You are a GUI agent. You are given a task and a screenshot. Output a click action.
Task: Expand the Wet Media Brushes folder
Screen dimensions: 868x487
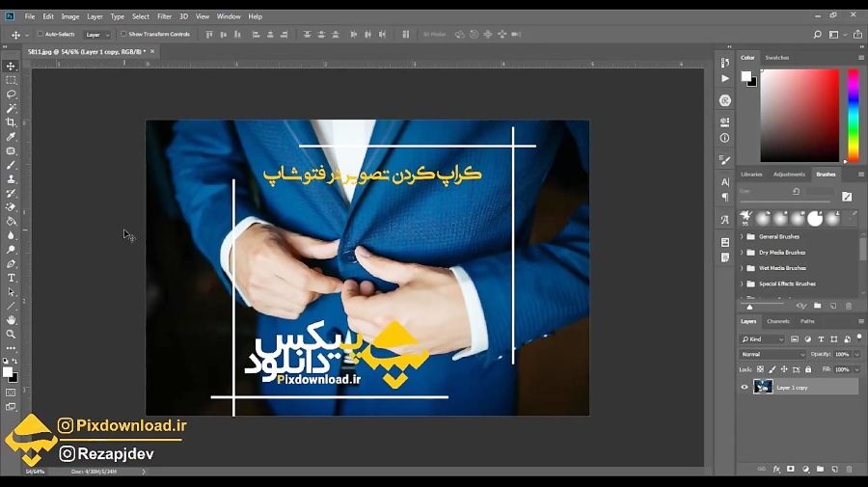[x=742, y=268]
